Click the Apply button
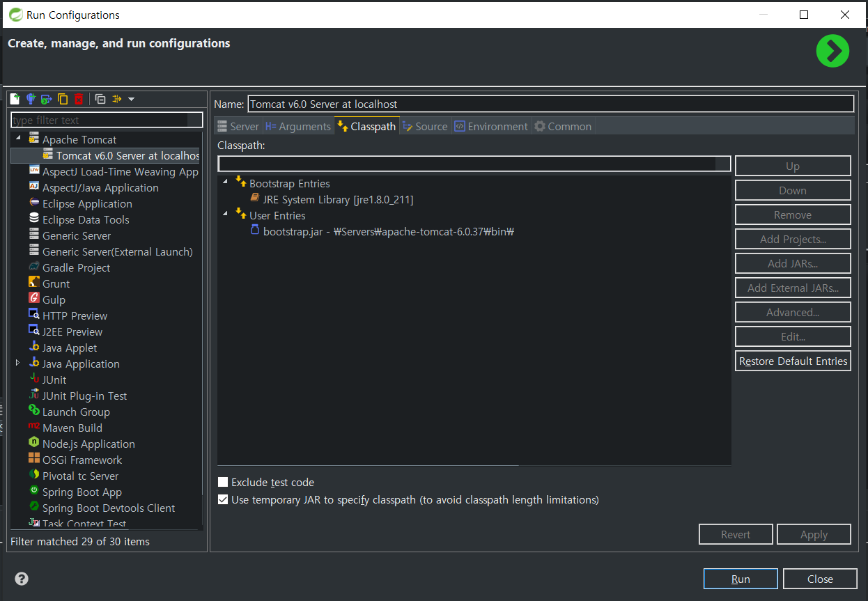This screenshot has height=601, width=868. pyautogui.click(x=814, y=534)
